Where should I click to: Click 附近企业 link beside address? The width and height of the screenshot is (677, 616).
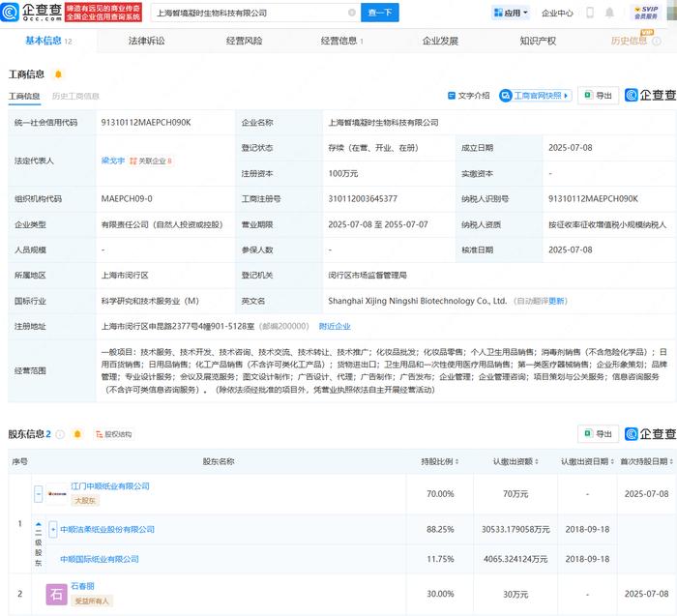coord(335,326)
